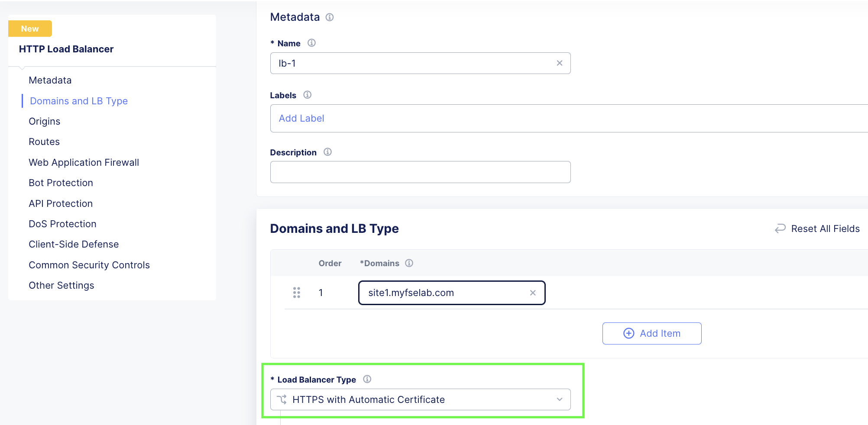
Task: Click into the Name input field
Action: 420,63
